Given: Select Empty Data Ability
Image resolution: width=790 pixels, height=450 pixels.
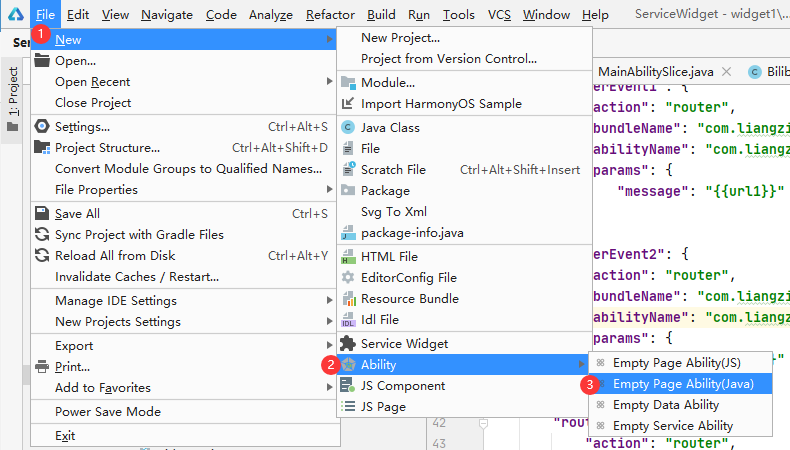Looking at the screenshot, I should click(681, 405).
